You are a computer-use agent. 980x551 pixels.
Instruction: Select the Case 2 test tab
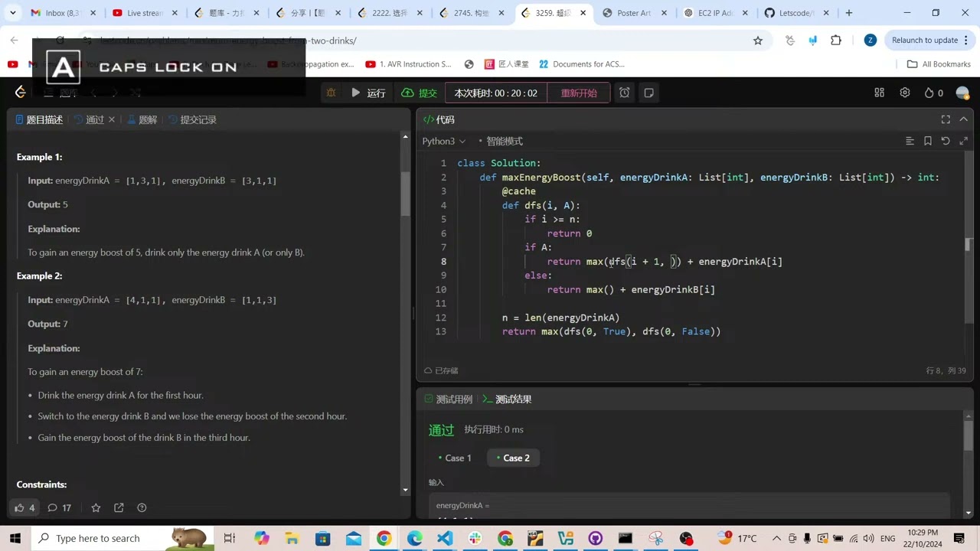click(x=512, y=458)
